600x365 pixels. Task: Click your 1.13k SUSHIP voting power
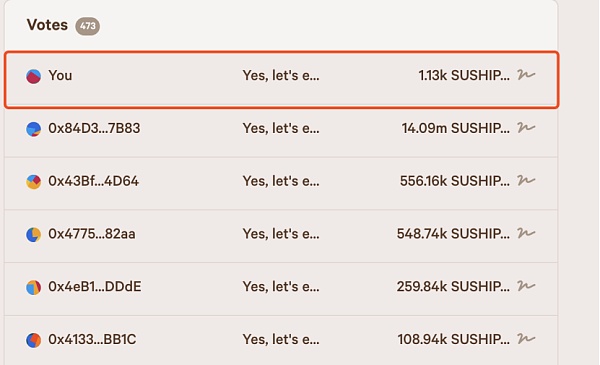pyautogui.click(x=464, y=75)
